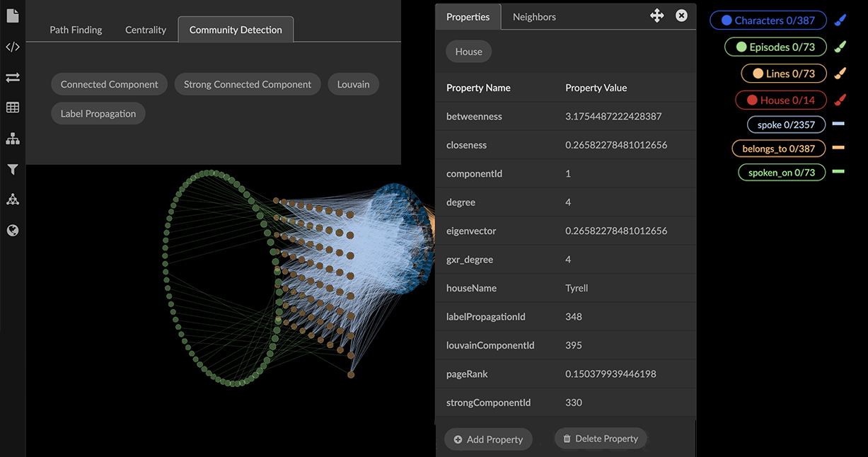Switch to the Neighbors tab
This screenshot has height=457, width=868.
pyautogui.click(x=534, y=17)
